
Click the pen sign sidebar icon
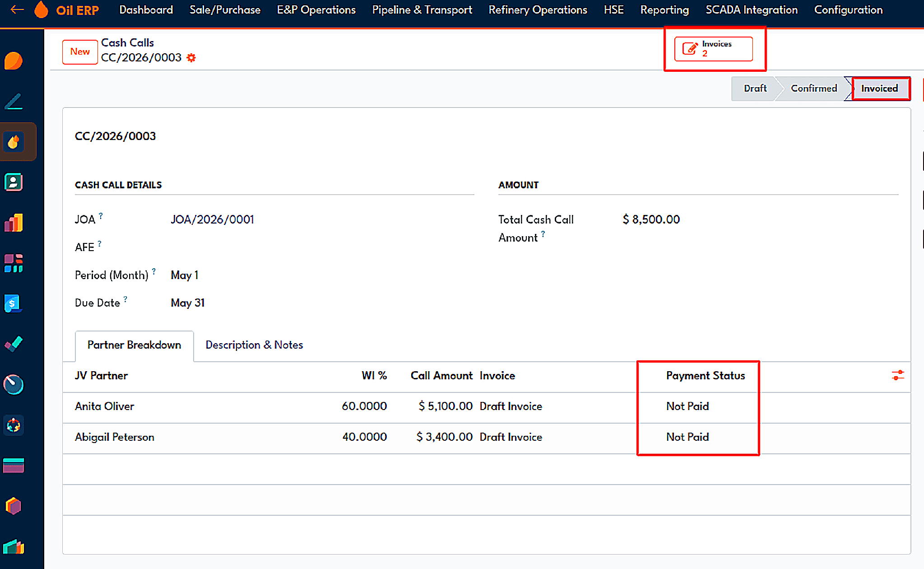14,102
